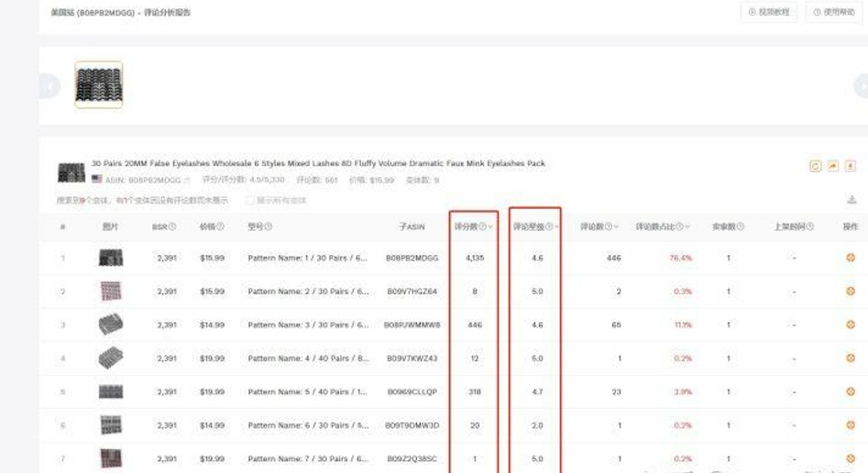The image size is (868, 473).
Task: Click the copy icon after ASIN B08PB2MDGG
Action: click(187, 180)
